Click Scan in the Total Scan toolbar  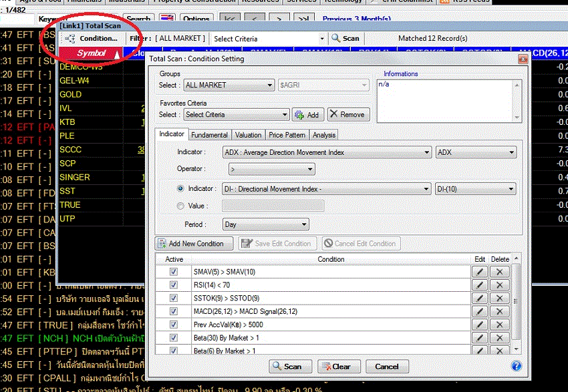click(x=345, y=38)
